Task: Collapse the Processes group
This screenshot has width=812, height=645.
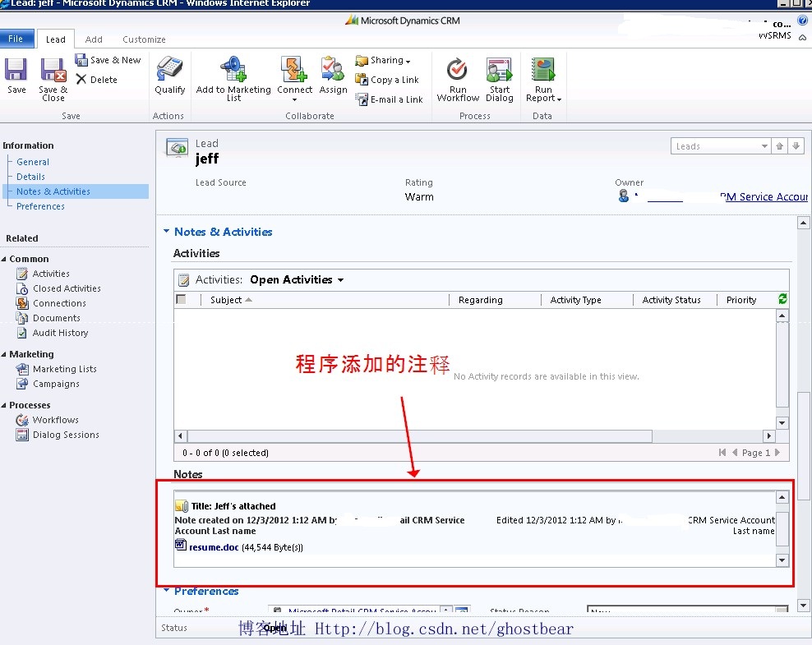Action: pos(4,405)
